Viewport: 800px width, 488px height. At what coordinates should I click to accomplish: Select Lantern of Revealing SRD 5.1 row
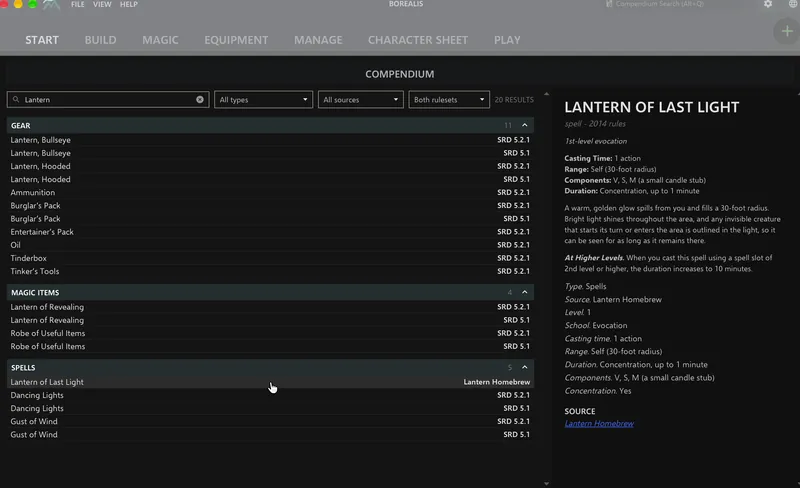pyautogui.click(x=270, y=320)
